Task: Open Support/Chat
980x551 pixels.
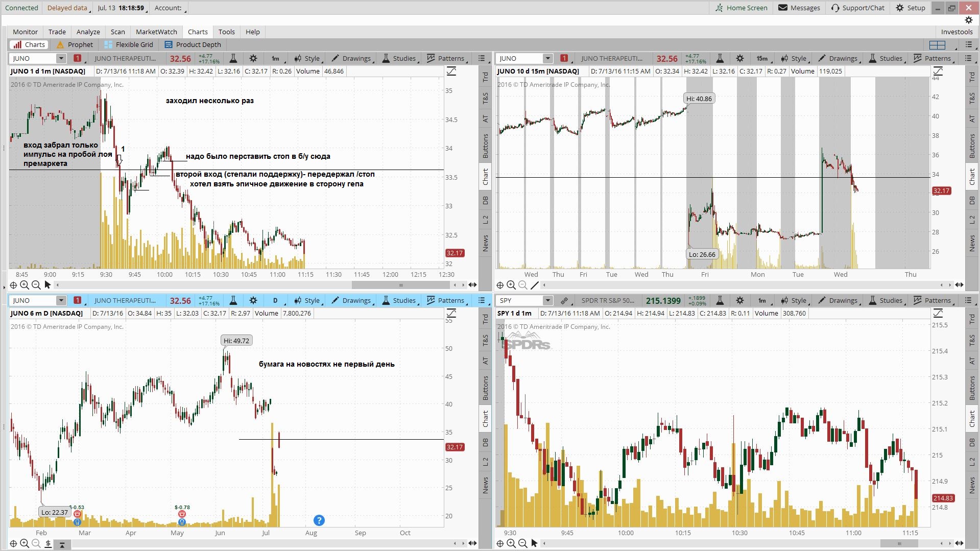Action: tap(858, 8)
